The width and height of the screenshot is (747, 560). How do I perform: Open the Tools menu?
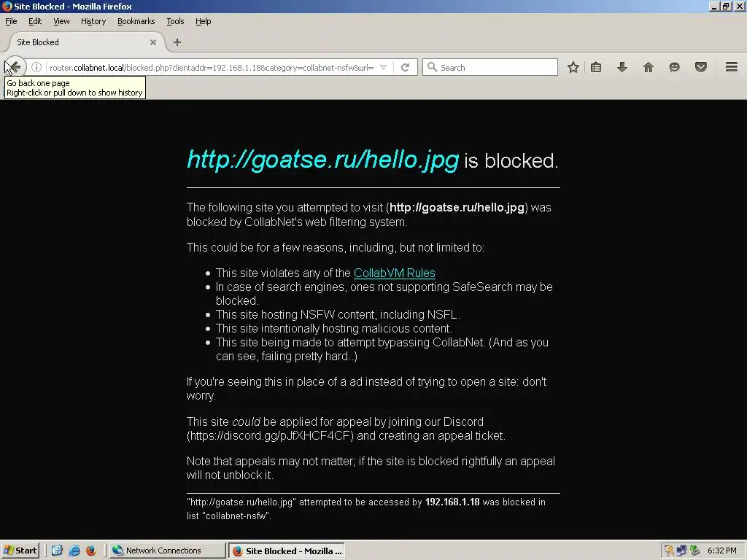click(x=175, y=21)
